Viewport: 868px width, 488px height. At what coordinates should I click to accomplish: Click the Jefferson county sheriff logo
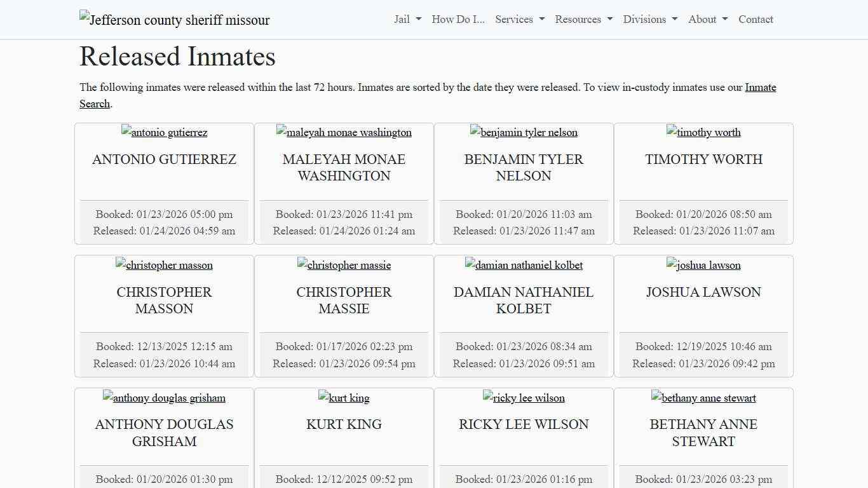click(x=173, y=19)
